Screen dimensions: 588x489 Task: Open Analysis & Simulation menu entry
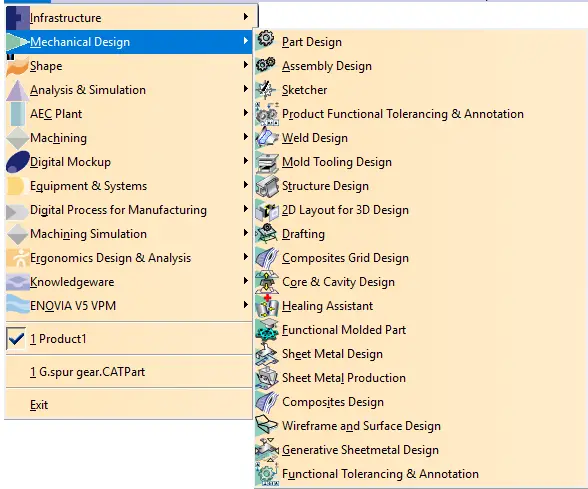tap(129, 90)
